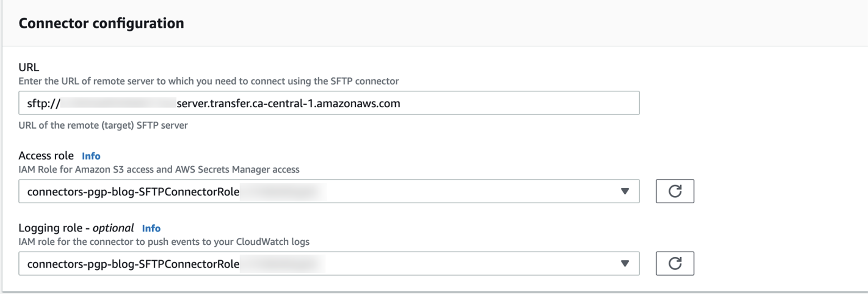Click the Info link beside Logging role - optional

[152, 228]
